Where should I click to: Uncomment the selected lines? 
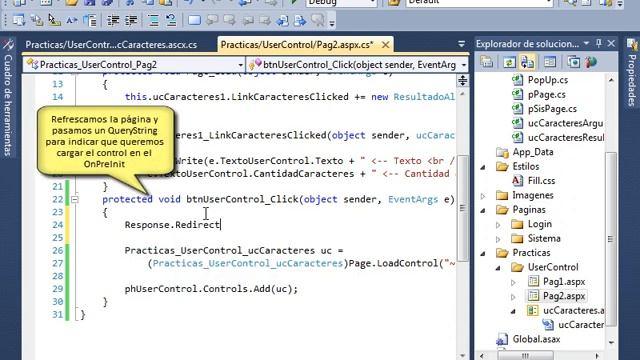tap(171, 20)
